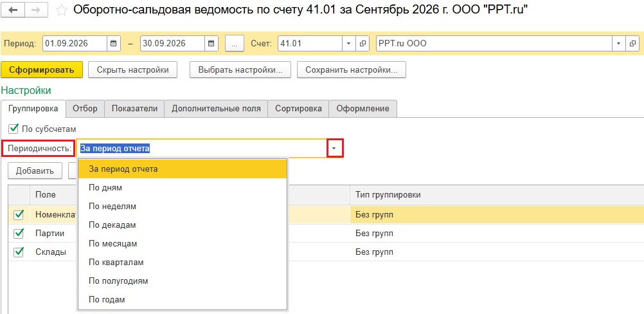
Task: Uncheck the Партии row checkbox
Action: pyautogui.click(x=19, y=233)
